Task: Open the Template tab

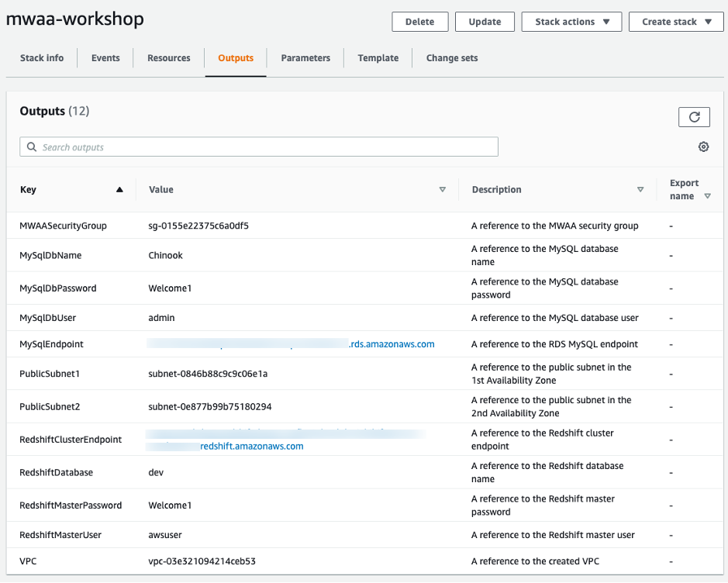Action: (378, 57)
